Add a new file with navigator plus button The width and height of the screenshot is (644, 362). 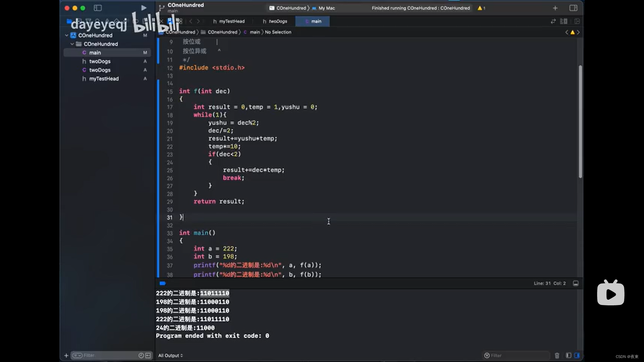(66, 355)
